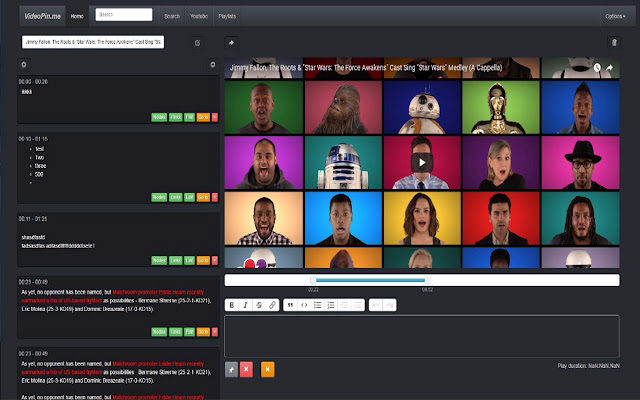
Task: Click the '00:10 - 01:15' note timestamp
Action: point(33,139)
